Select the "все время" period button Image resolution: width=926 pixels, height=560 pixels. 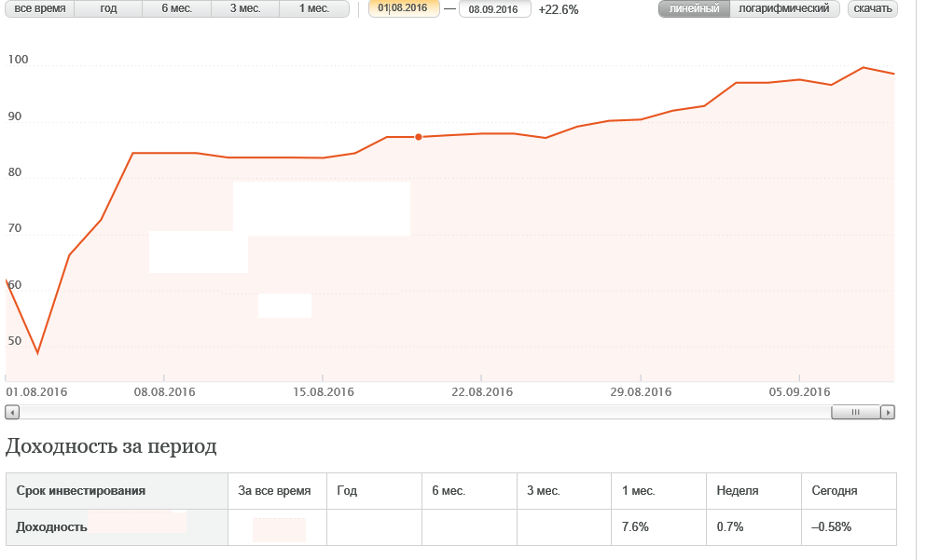[x=39, y=8]
